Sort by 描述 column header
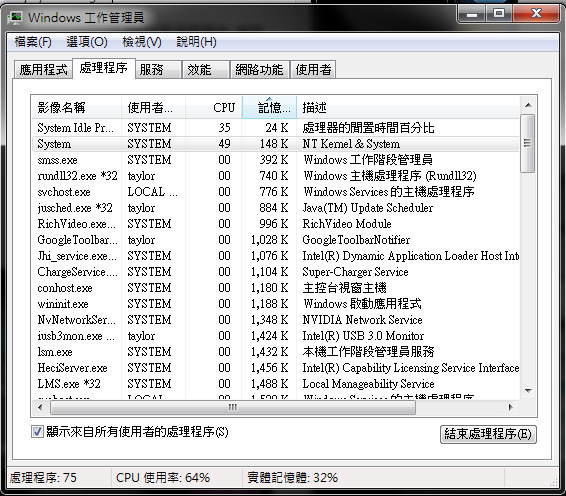Viewport: 566px width, 496px height. (408, 107)
